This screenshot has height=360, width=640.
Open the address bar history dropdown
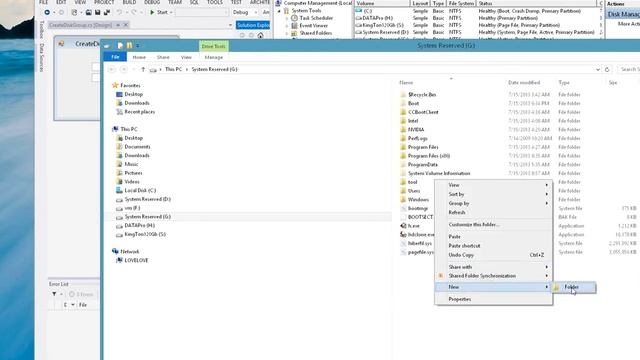point(598,69)
